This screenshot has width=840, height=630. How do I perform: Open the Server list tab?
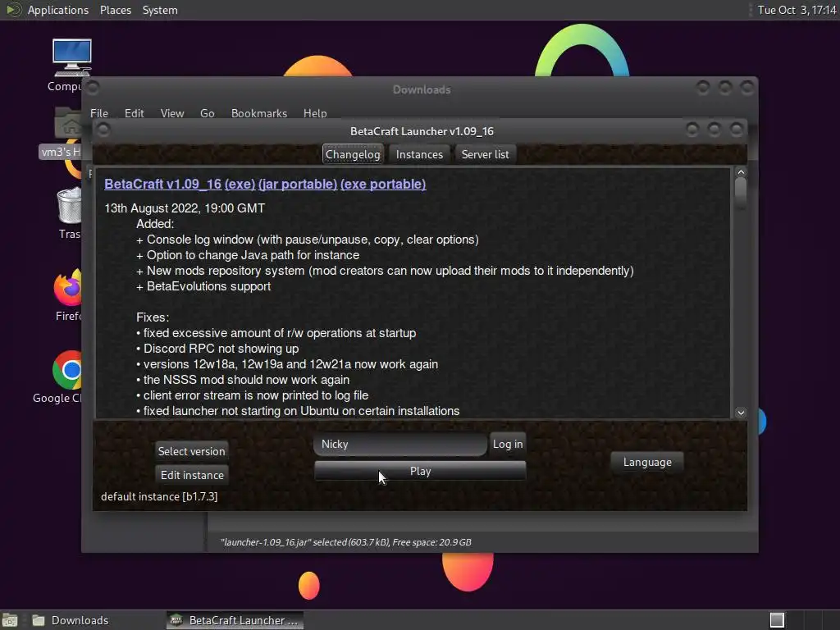coord(486,154)
